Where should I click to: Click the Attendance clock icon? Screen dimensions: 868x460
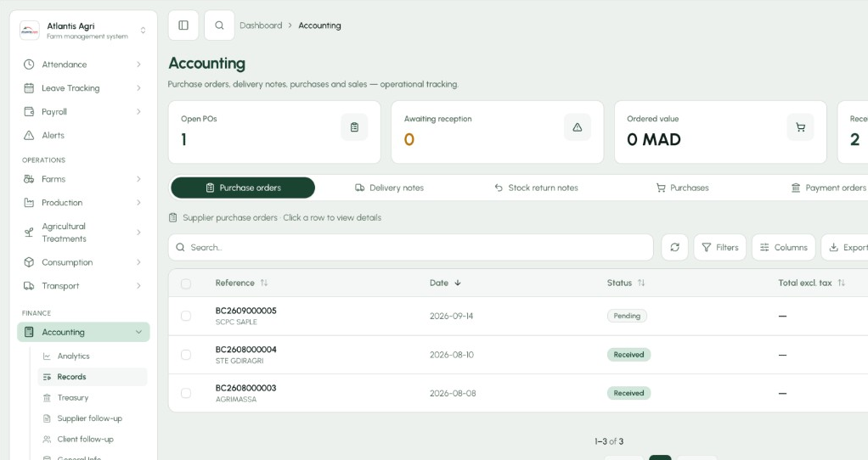pyautogui.click(x=29, y=65)
